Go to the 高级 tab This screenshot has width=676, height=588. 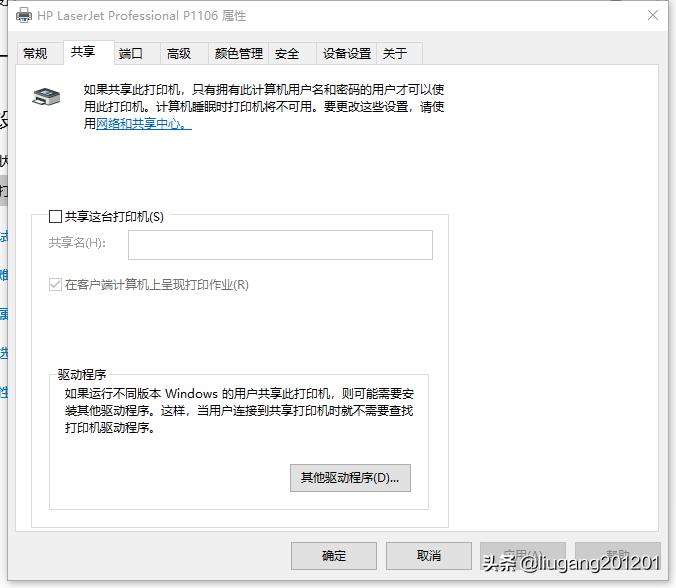[x=185, y=53]
